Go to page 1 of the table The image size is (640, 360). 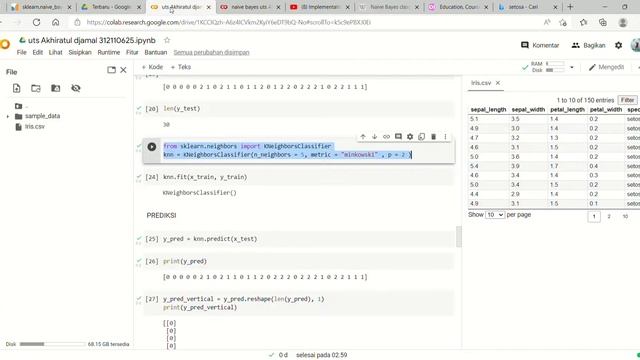coord(594,216)
